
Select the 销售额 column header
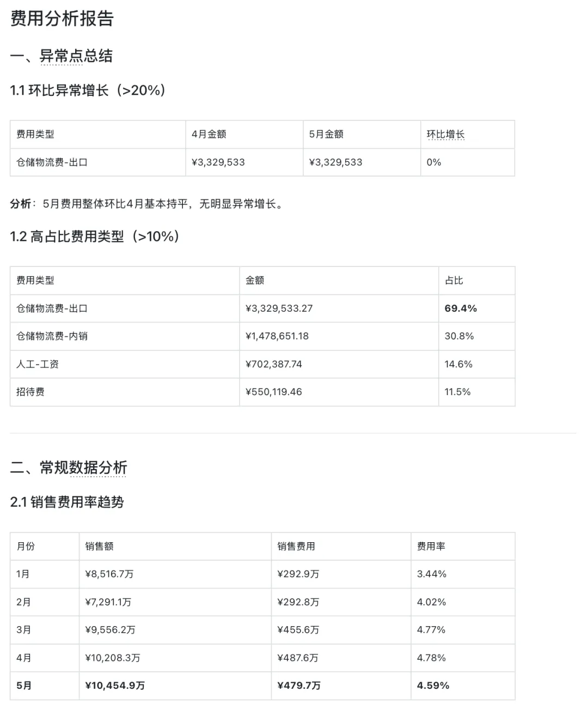100,546
